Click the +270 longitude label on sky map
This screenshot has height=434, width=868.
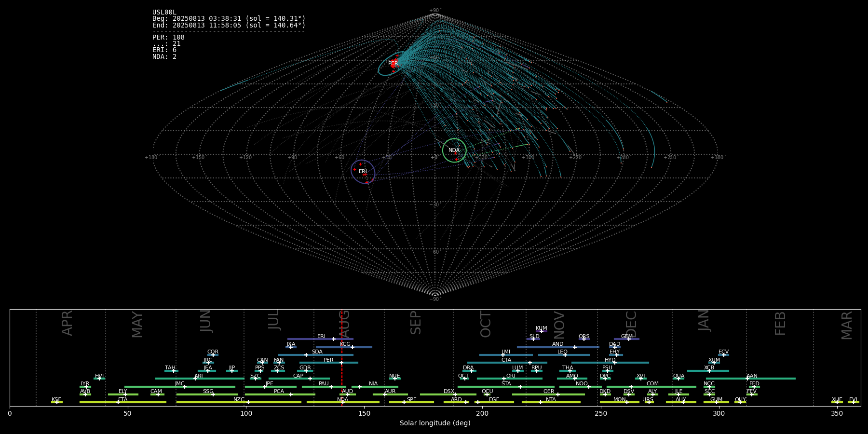[x=575, y=157]
